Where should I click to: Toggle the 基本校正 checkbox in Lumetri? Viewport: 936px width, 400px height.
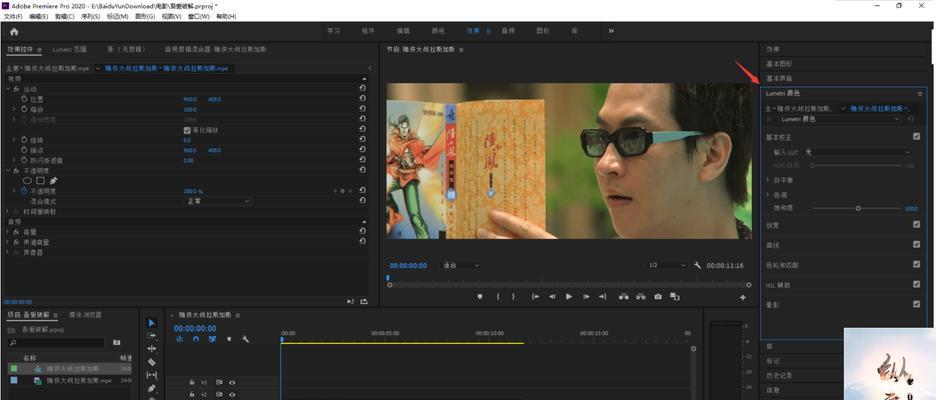pyautogui.click(x=916, y=137)
